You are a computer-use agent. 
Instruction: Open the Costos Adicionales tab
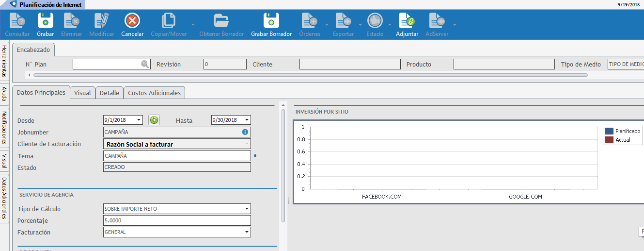154,93
